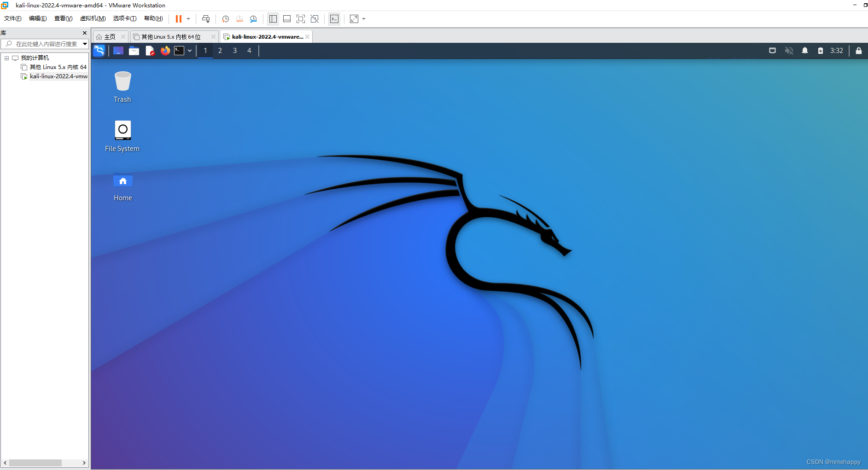Open the 虚拟机(M) menu
Image resolution: width=868 pixels, height=470 pixels.
93,18
